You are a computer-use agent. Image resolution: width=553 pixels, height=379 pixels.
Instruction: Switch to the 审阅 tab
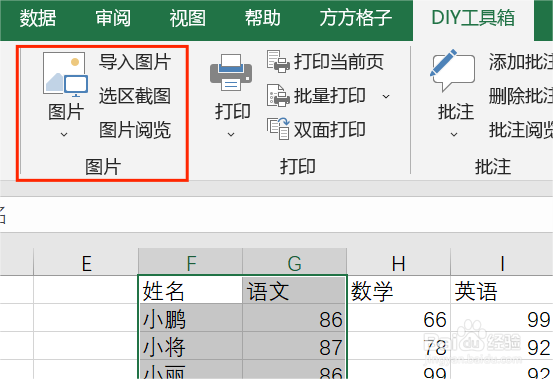(113, 18)
